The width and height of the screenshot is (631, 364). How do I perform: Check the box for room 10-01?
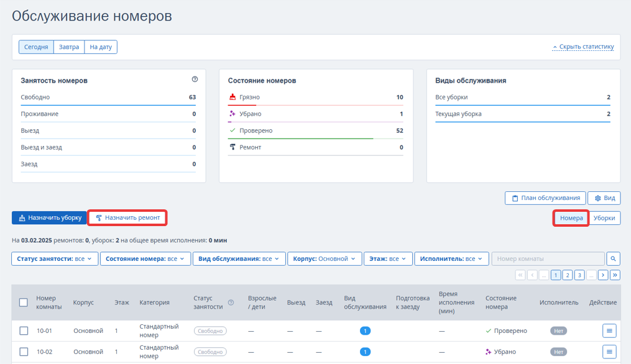(24, 330)
